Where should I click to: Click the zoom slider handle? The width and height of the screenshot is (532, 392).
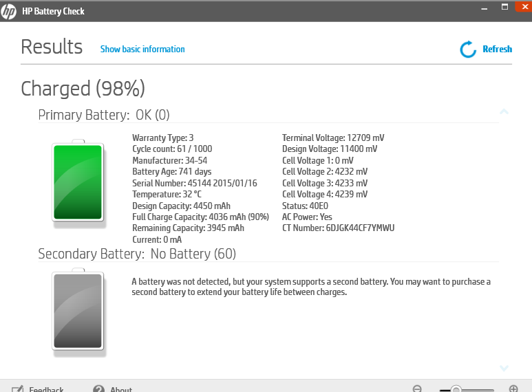pos(456,389)
